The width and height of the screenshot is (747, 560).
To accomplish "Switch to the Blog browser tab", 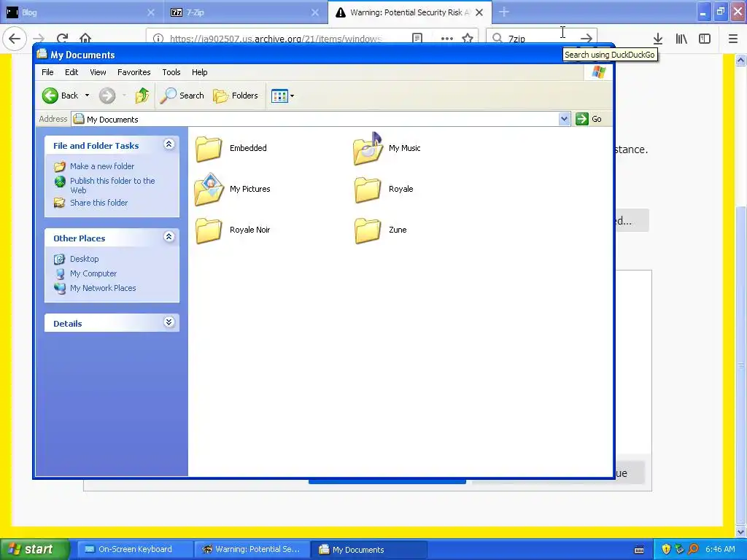I will pyautogui.click(x=81, y=12).
